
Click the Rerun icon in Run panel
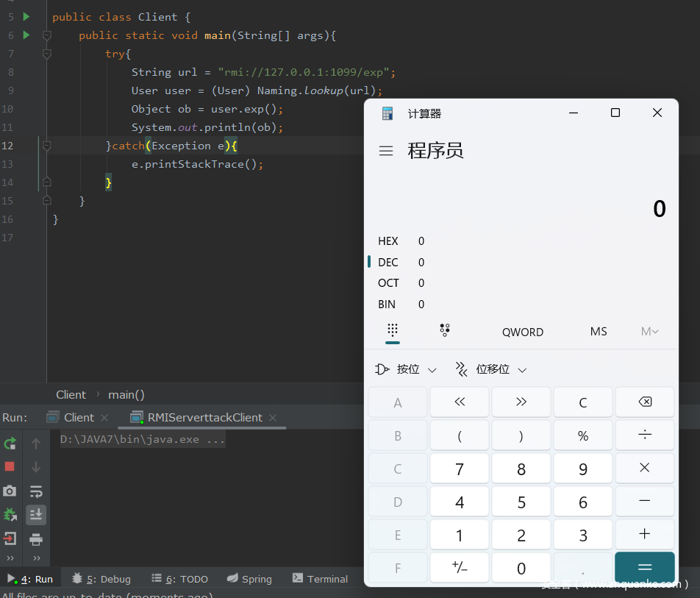(x=10, y=444)
